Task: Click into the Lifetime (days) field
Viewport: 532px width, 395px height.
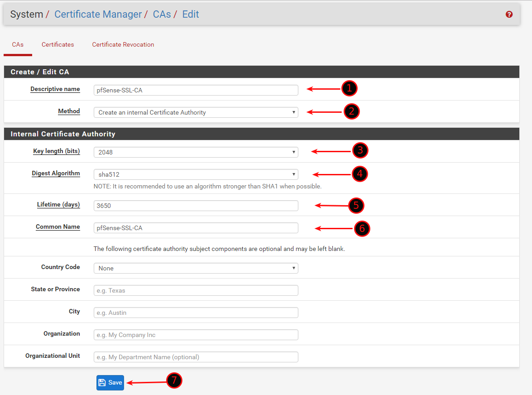Action: click(x=196, y=206)
